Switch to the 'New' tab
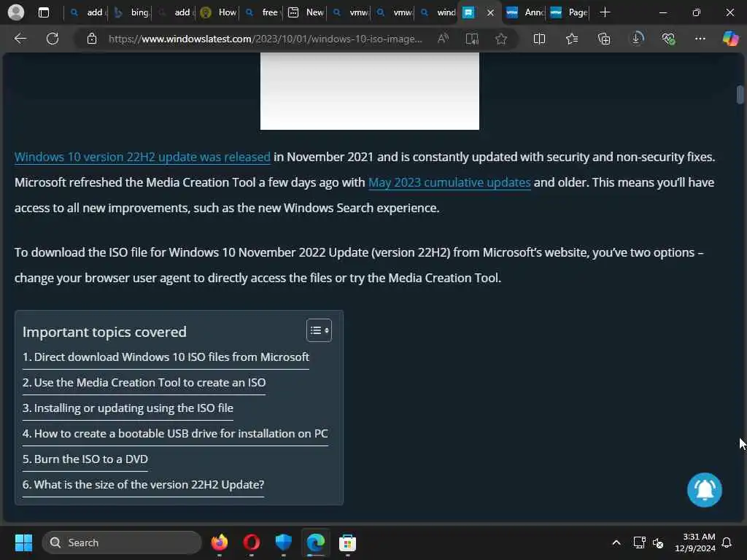Image resolution: width=747 pixels, height=560 pixels. 306,12
